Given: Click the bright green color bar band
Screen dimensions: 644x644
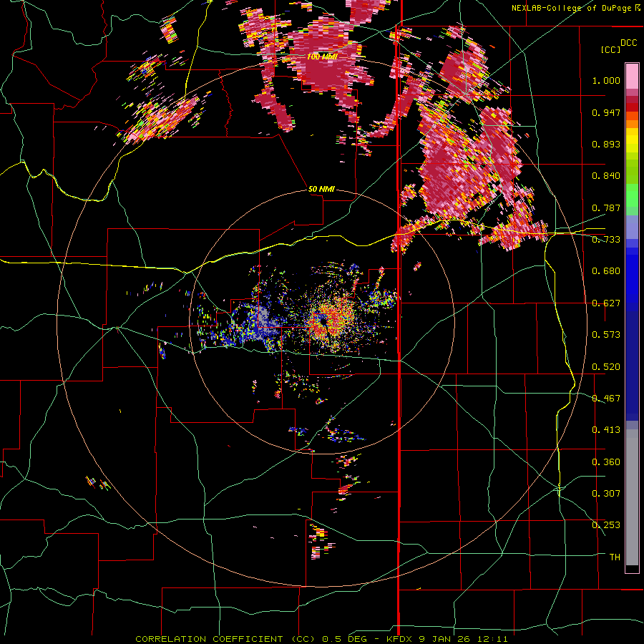Looking at the screenshot, I should pyautogui.click(x=632, y=195).
